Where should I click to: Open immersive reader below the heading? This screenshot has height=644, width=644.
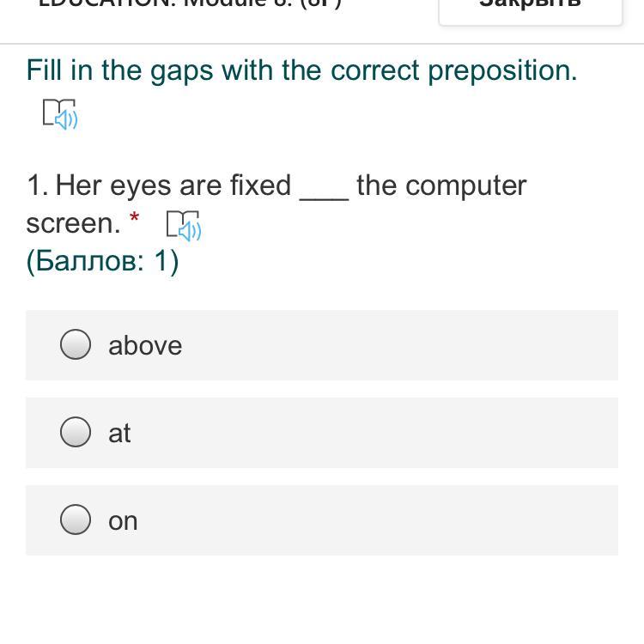pyautogui.click(x=60, y=113)
